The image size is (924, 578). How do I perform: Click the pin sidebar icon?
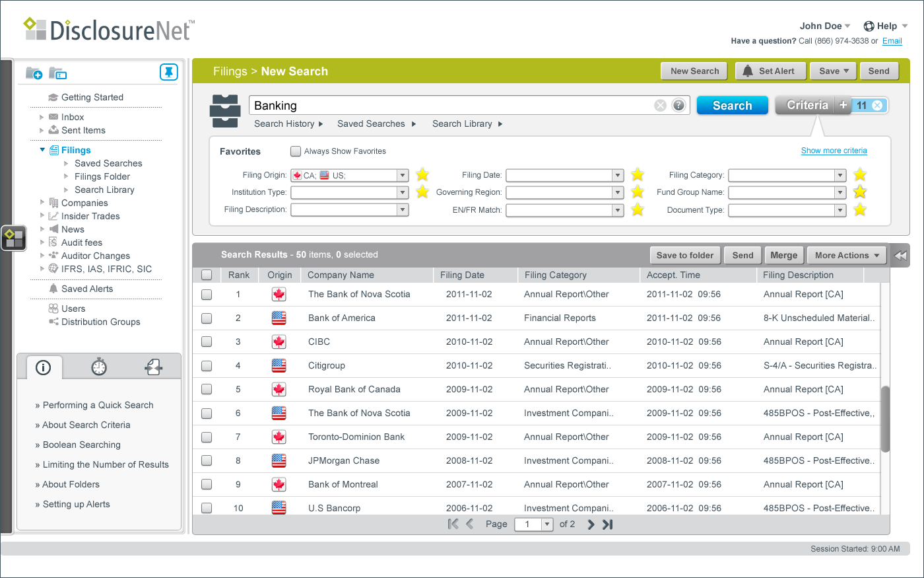[169, 72]
